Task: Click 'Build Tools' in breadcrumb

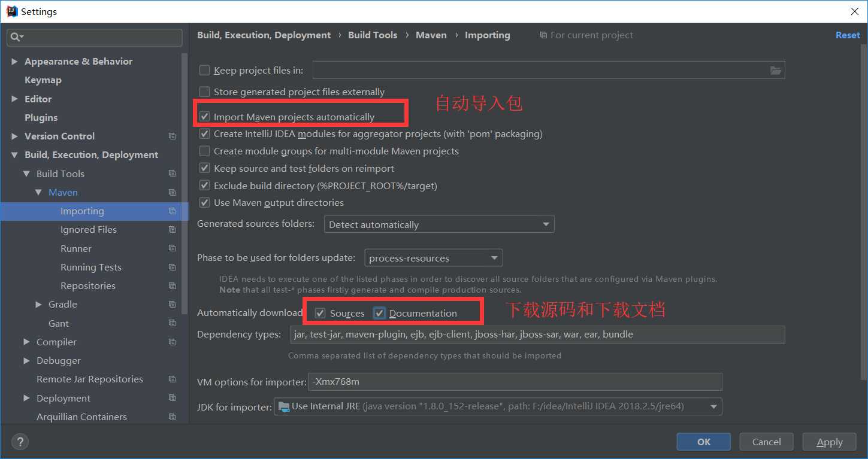Action: pos(373,35)
